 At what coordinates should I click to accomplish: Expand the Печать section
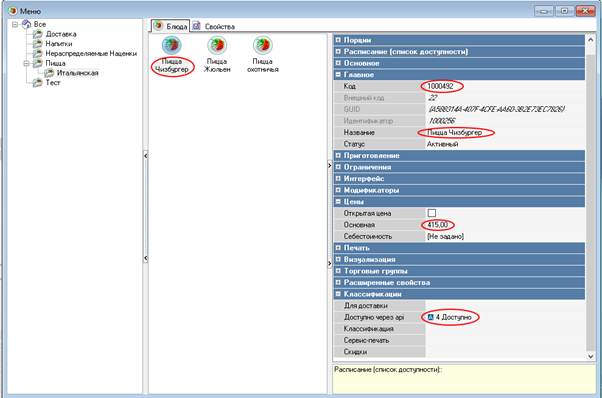(338, 248)
